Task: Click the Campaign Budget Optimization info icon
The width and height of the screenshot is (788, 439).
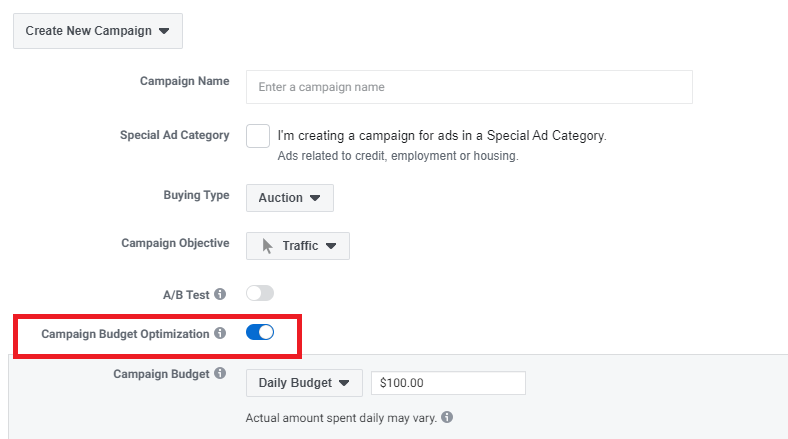Action: [x=220, y=333]
